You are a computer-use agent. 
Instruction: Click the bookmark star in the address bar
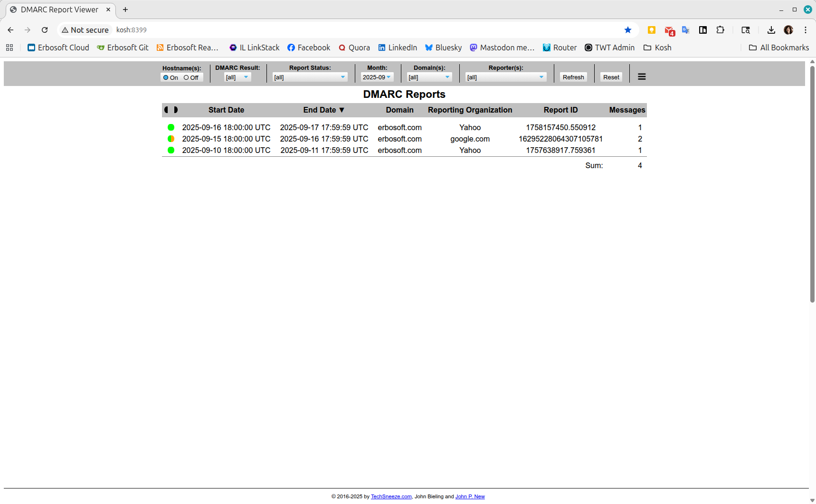[x=628, y=29]
